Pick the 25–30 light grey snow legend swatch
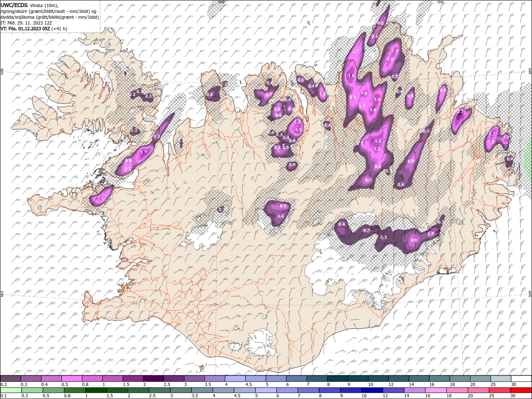 coord(501,378)
